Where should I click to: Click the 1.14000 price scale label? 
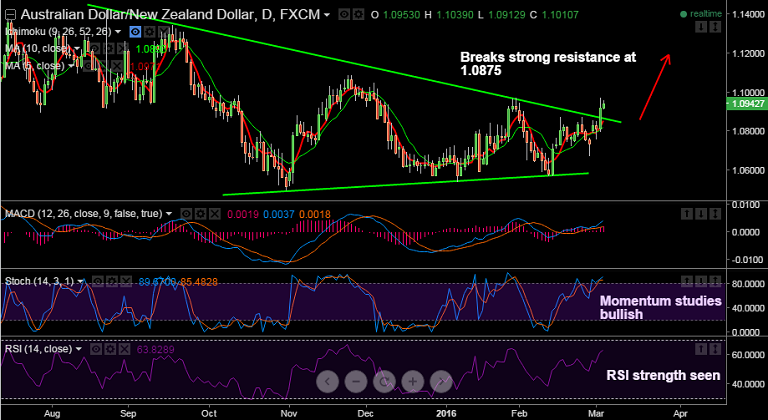(x=748, y=14)
